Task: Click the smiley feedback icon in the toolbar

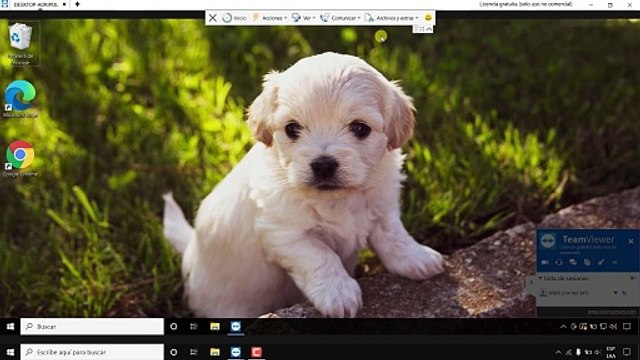Action: coord(428,18)
